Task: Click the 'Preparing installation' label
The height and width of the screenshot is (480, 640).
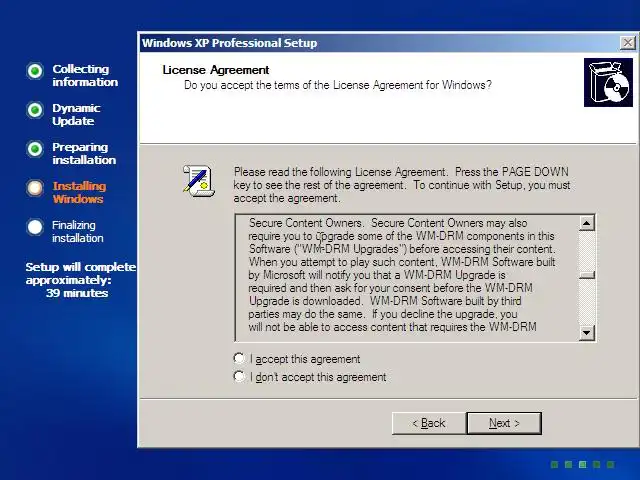Action: click(x=84, y=153)
